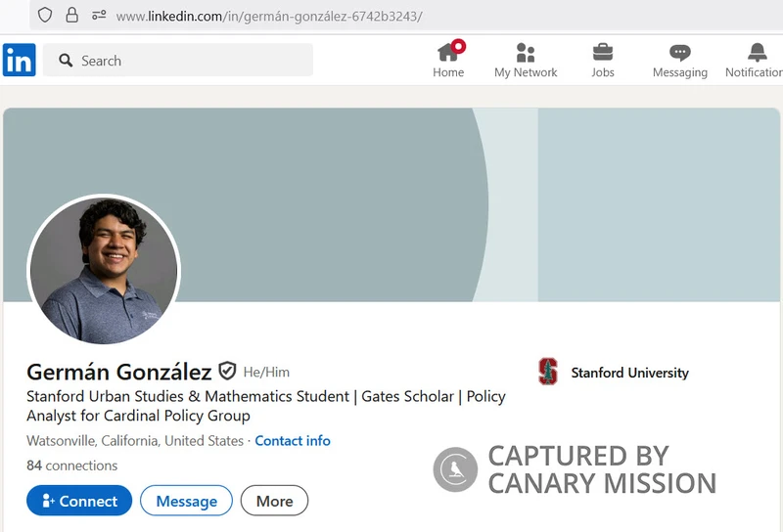Open the Home nav item
Viewport: 783px width, 532px height.
[448, 60]
